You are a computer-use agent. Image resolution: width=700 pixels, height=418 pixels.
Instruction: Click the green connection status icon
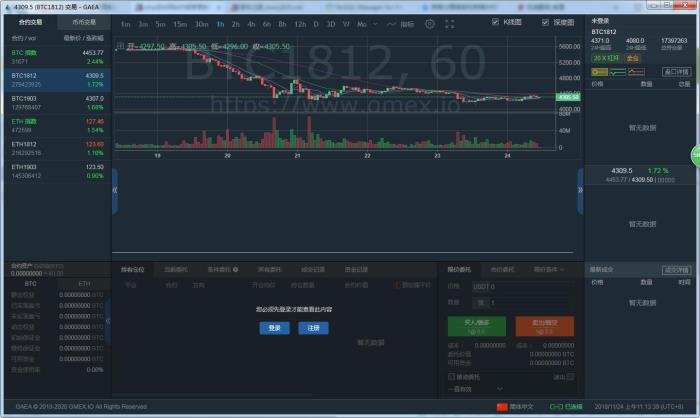coord(556,407)
